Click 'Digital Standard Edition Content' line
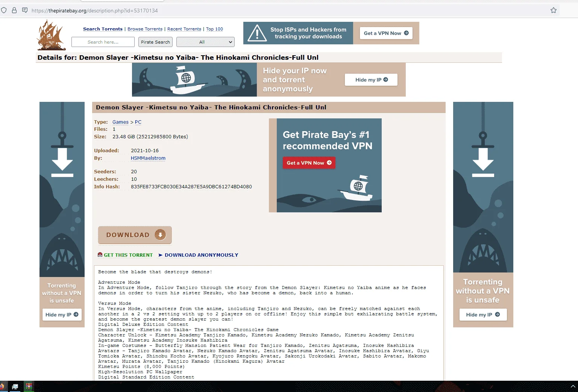This screenshot has width=578, height=392. point(146,377)
